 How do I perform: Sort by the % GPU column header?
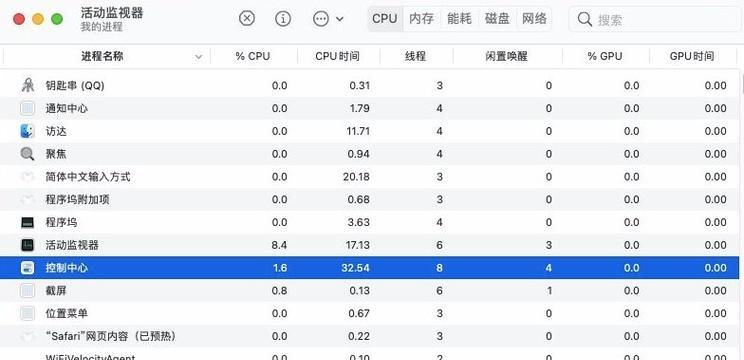pyautogui.click(x=605, y=56)
